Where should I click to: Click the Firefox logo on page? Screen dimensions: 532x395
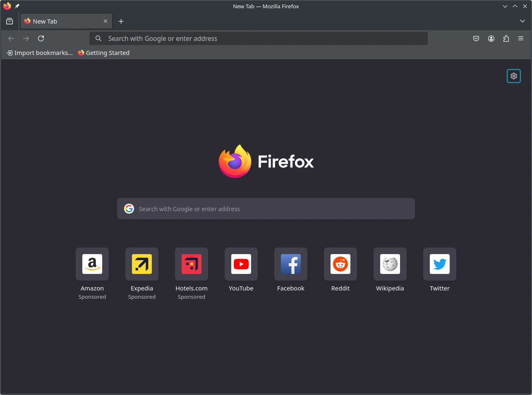pyautogui.click(x=266, y=161)
